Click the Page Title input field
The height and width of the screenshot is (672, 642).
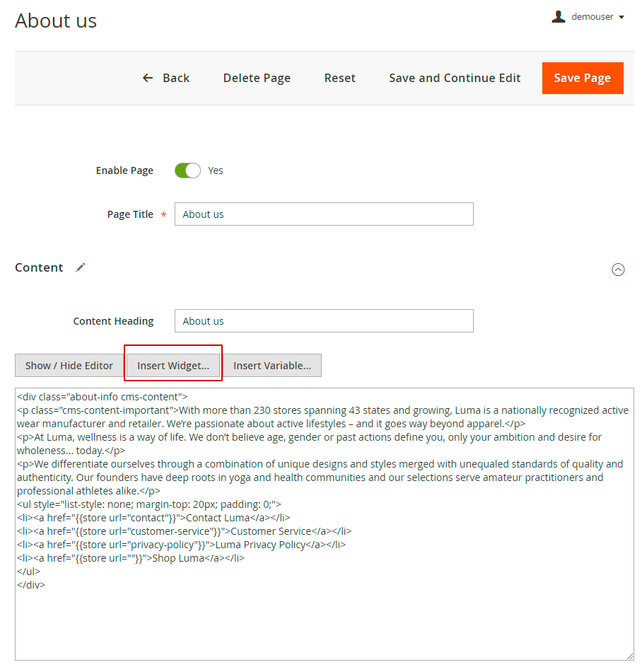[324, 214]
